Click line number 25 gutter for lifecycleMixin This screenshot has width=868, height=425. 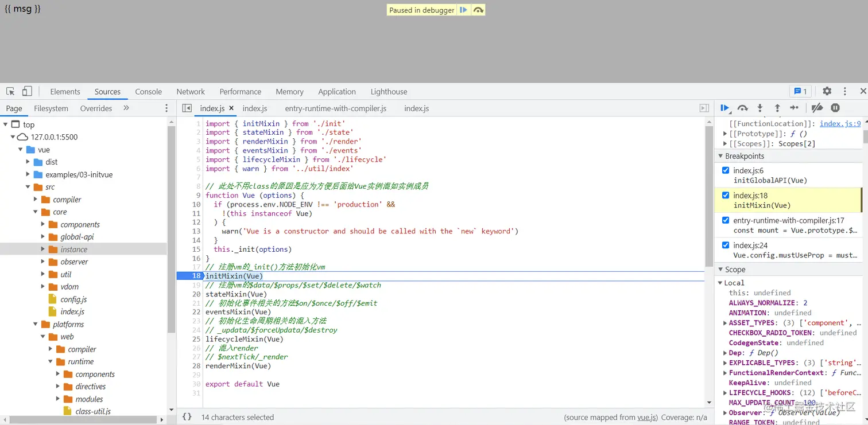pyautogui.click(x=196, y=339)
